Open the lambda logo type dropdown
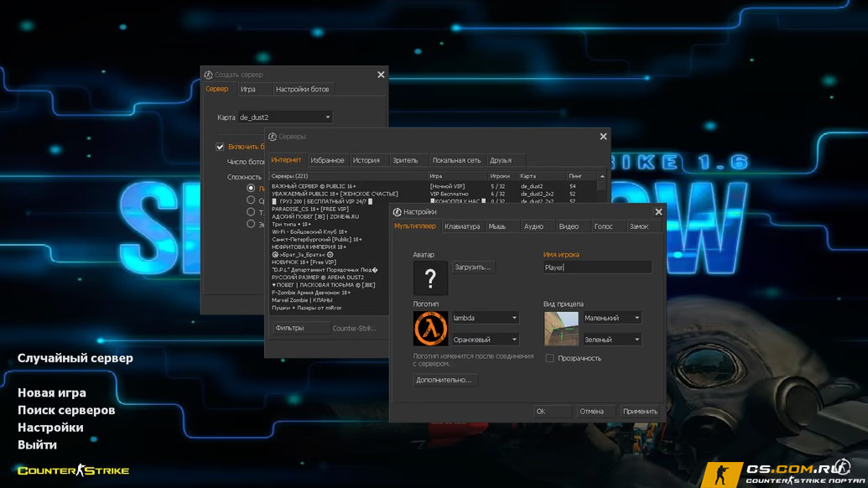 (485, 318)
